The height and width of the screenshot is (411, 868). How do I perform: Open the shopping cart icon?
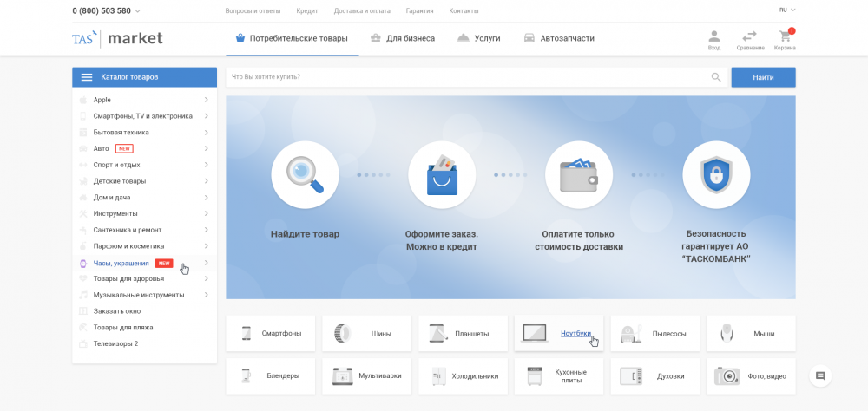pyautogui.click(x=785, y=37)
